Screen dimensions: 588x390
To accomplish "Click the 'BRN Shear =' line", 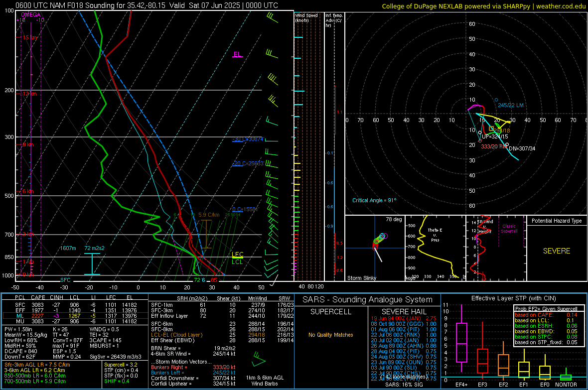I will [x=193, y=348].
